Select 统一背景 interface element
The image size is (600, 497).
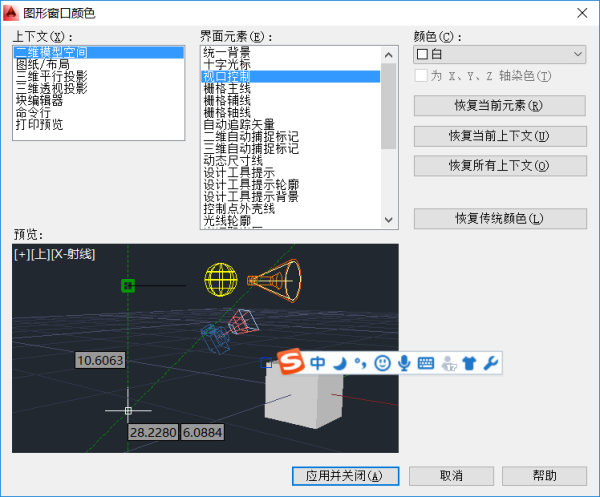291,52
